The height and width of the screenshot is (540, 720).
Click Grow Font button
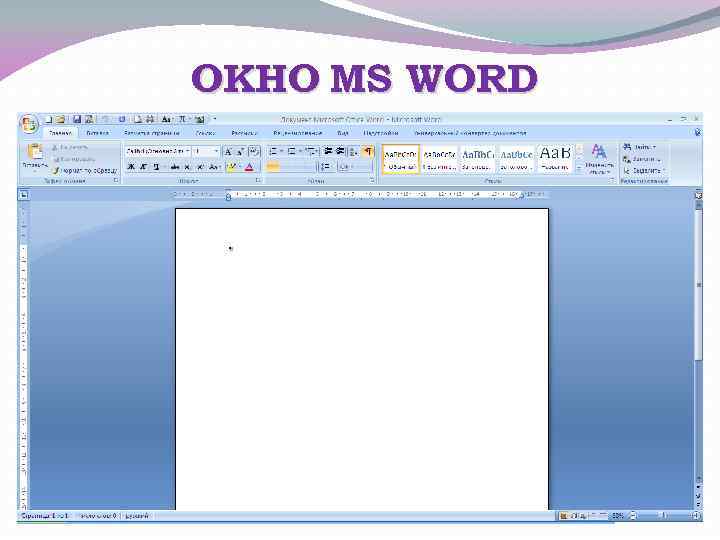(x=228, y=151)
